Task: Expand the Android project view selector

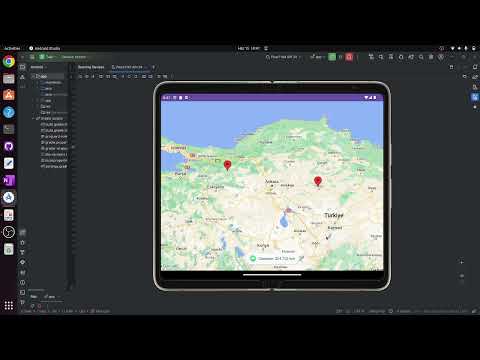Action: 39,67
